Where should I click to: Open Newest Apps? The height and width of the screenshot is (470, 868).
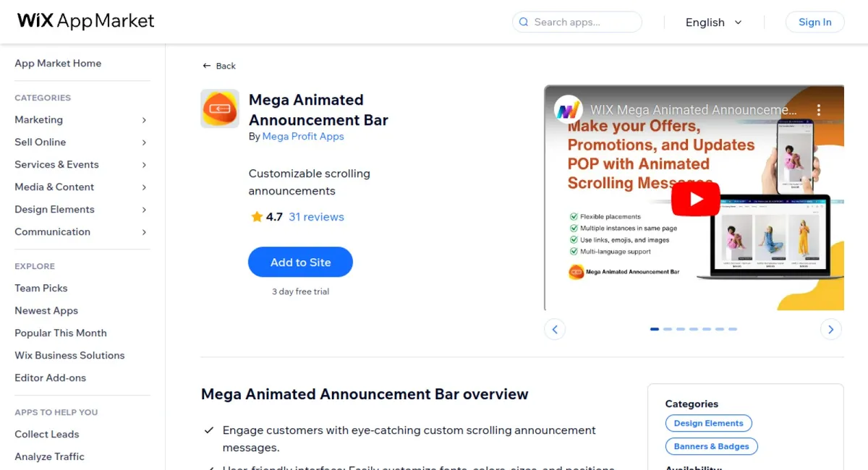coord(46,310)
